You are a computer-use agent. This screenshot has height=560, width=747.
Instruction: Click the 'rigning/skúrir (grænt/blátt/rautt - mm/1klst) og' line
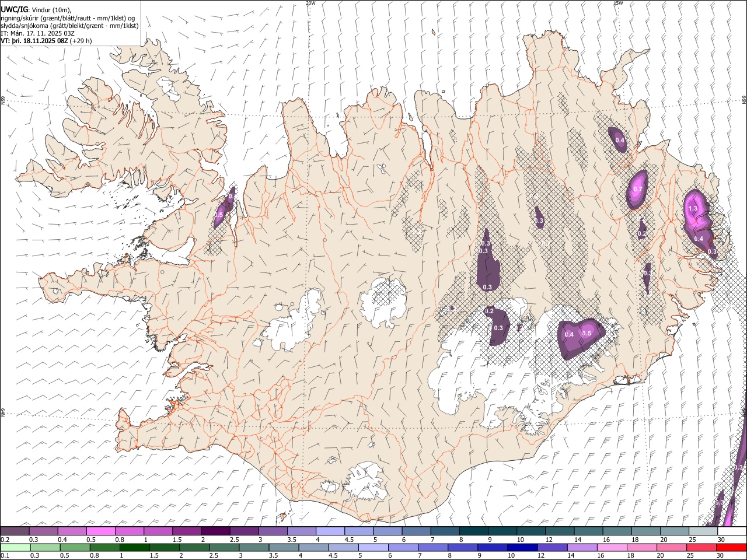(x=68, y=17)
